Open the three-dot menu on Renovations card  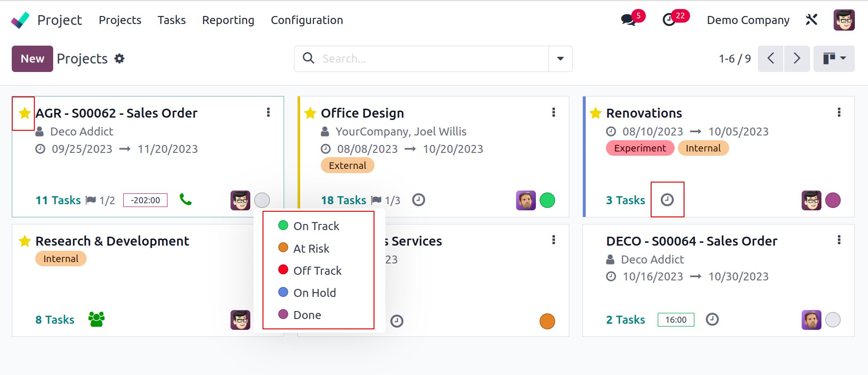coord(839,112)
